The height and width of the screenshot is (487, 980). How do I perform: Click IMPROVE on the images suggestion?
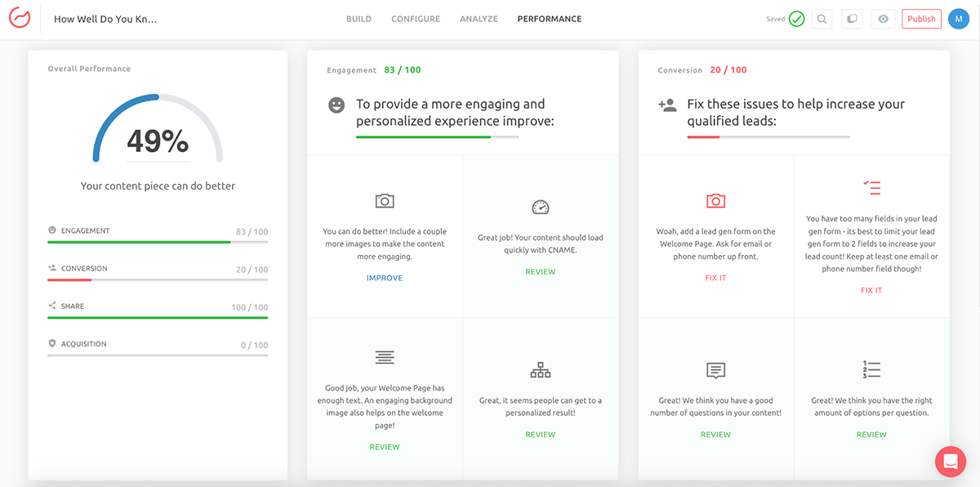(384, 277)
